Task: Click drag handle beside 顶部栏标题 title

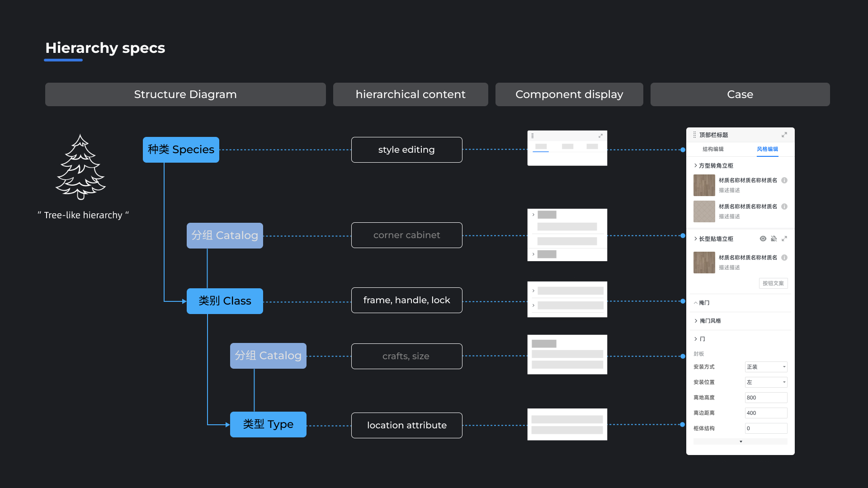Action: pos(694,135)
